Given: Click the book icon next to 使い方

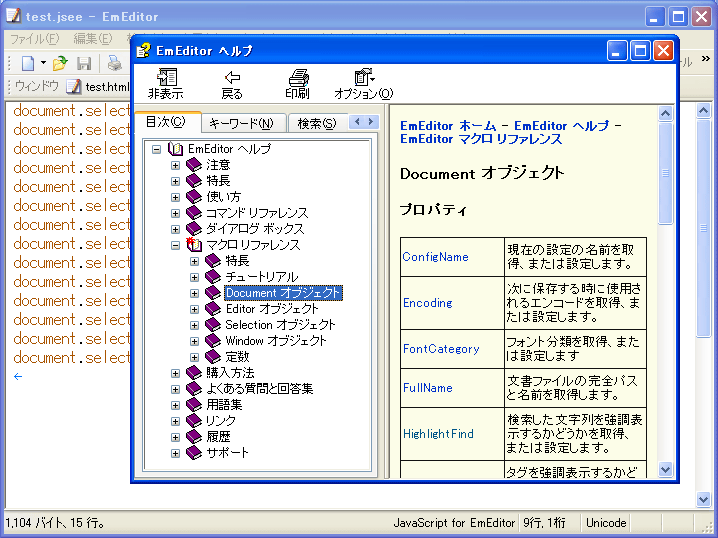Looking at the screenshot, I should click(194, 197).
